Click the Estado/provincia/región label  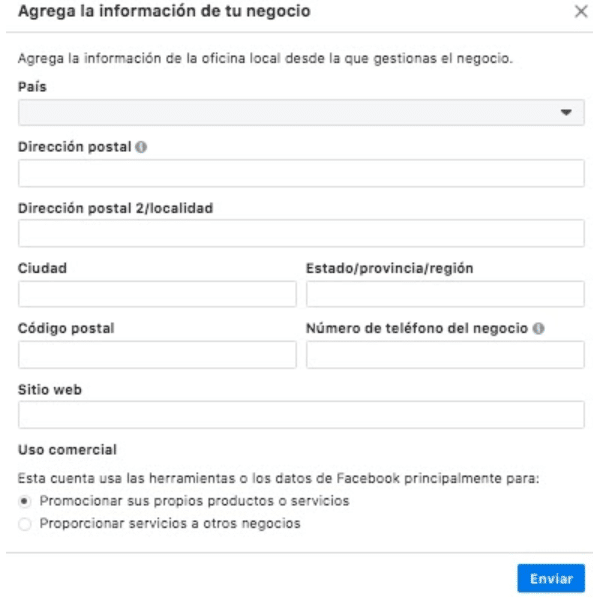pos(390,268)
